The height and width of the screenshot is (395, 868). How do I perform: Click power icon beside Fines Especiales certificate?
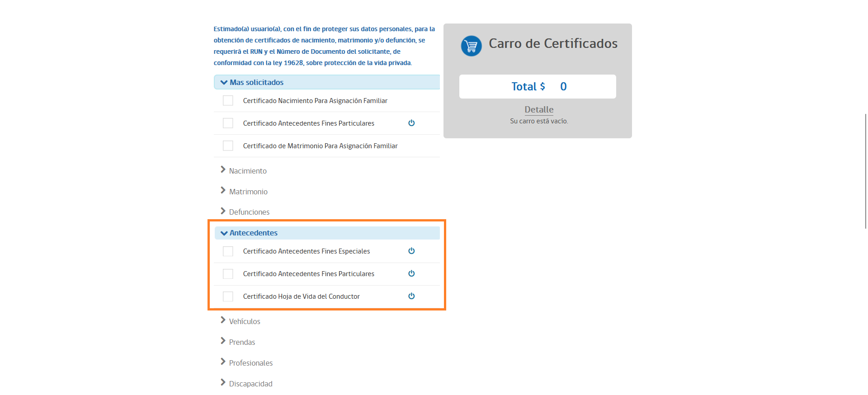coord(411,251)
